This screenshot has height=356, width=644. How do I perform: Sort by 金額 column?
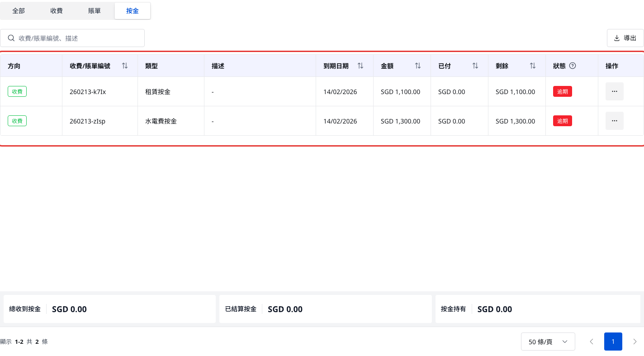(418, 66)
